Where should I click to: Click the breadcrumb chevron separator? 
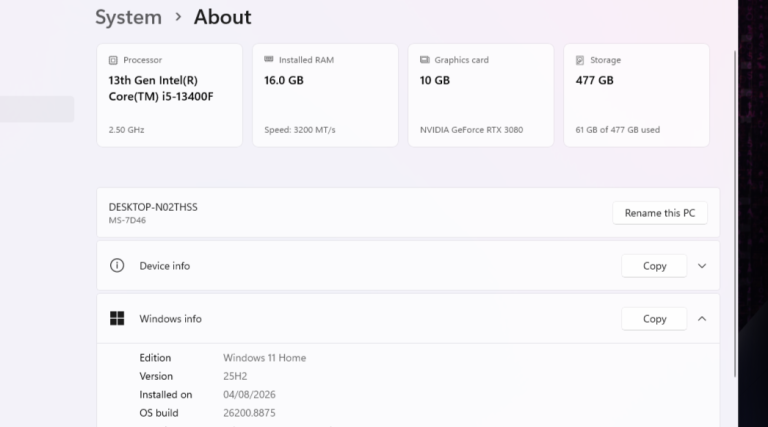[x=178, y=17]
